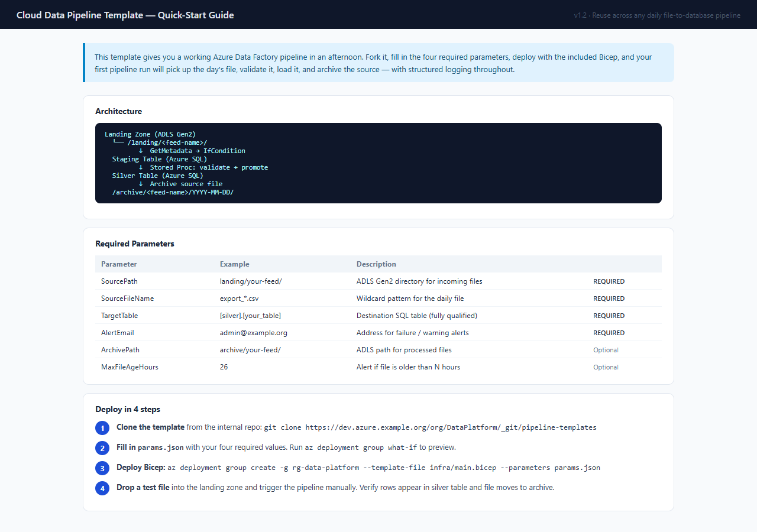Viewport: 757px width, 532px height.
Task: Click the Required Parameters heading
Action: click(135, 244)
